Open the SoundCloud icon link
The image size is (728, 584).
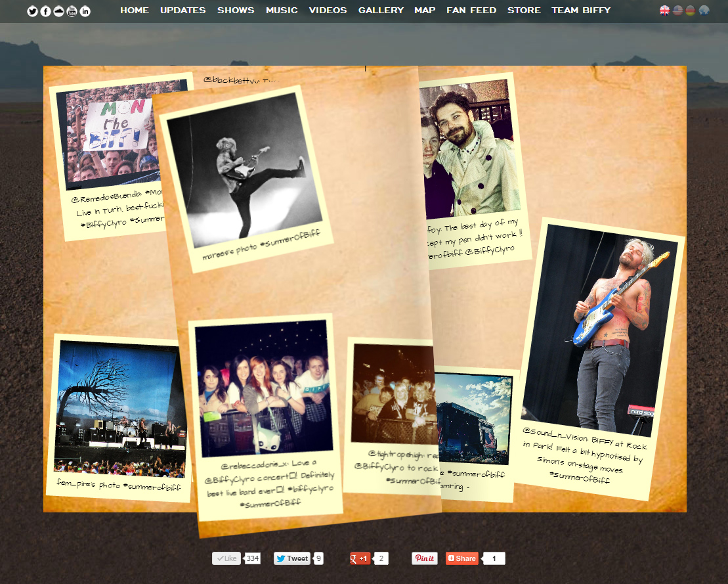pyautogui.click(x=58, y=11)
